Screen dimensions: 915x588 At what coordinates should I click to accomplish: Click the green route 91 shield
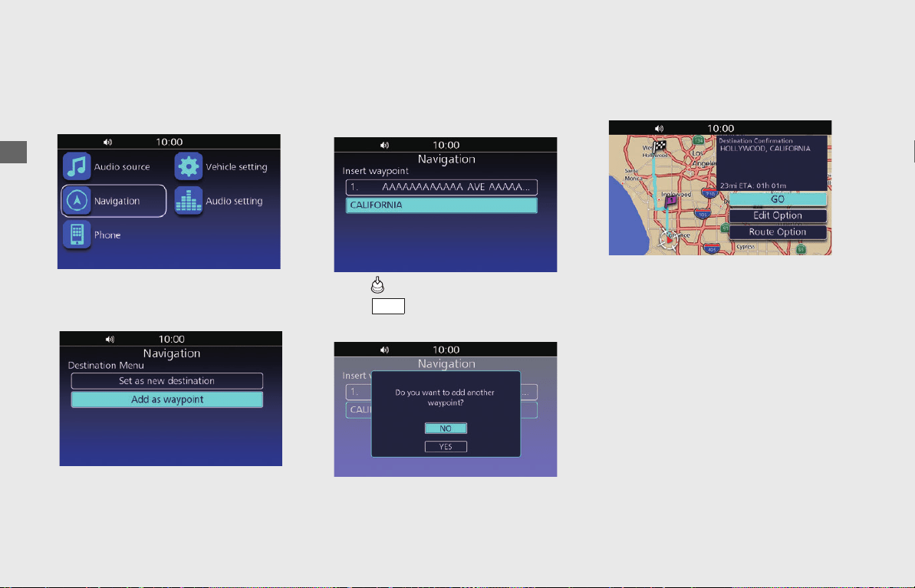coord(725,228)
